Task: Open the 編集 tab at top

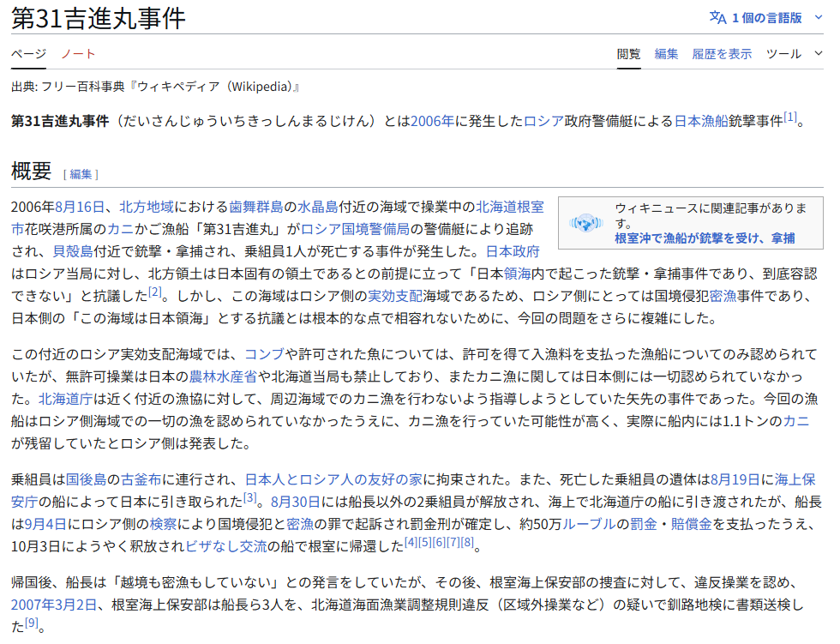Action: tap(666, 53)
